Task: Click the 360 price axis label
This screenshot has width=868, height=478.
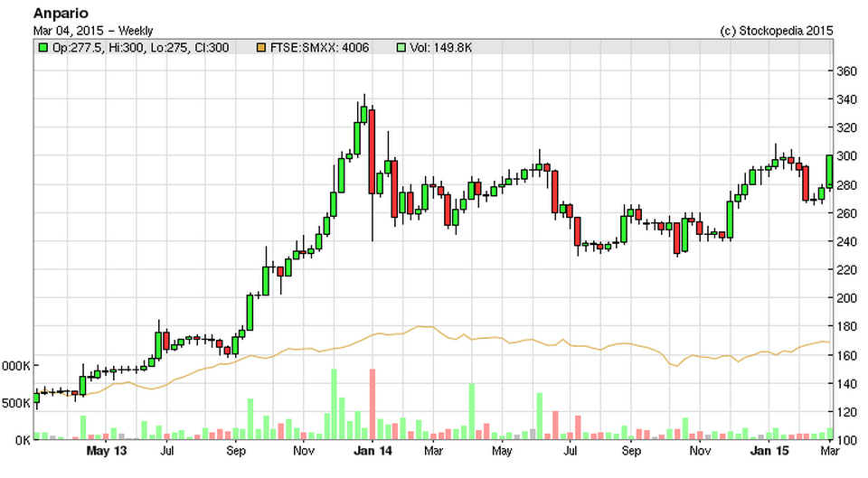Action: [846, 71]
